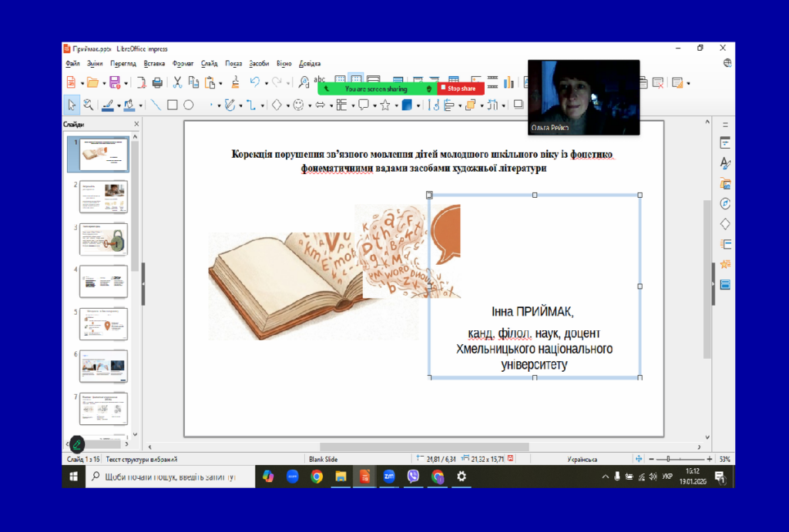The width and height of the screenshot is (789, 532).
Task: Click the Stop share button
Action: click(x=461, y=89)
